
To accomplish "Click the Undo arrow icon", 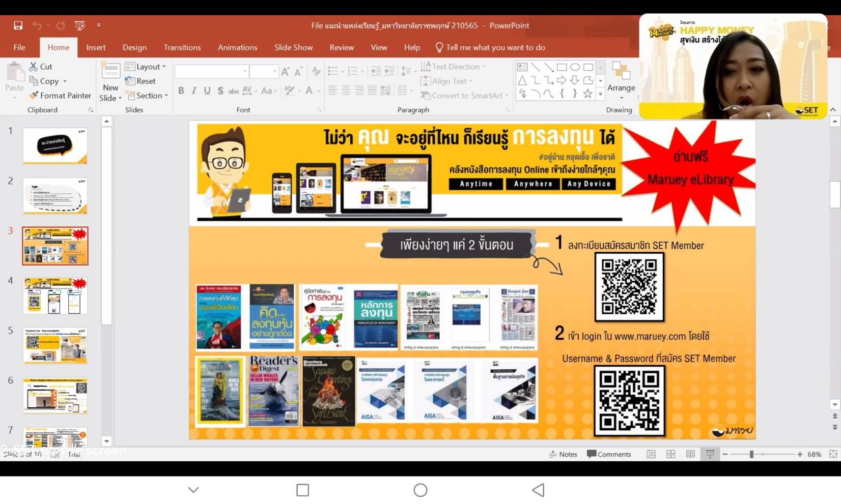I will [x=37, y=25].
